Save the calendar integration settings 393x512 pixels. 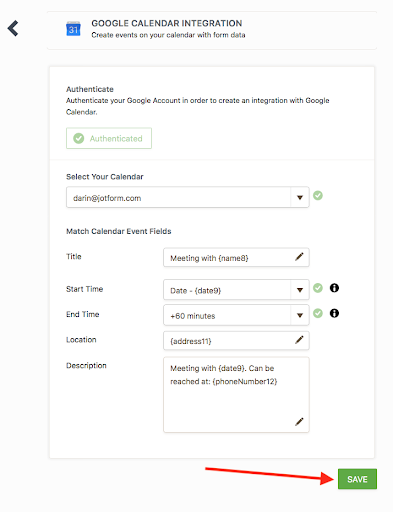(357, 479)
